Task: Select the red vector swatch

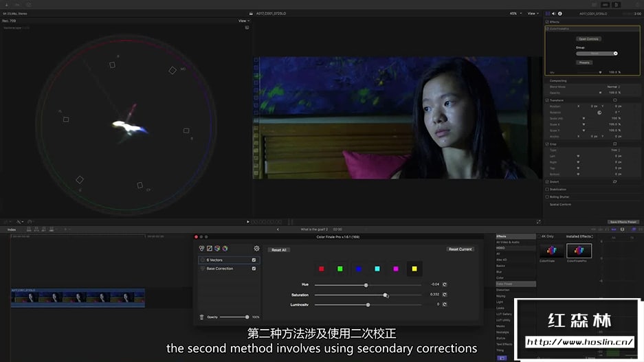Action: (322, 269)
